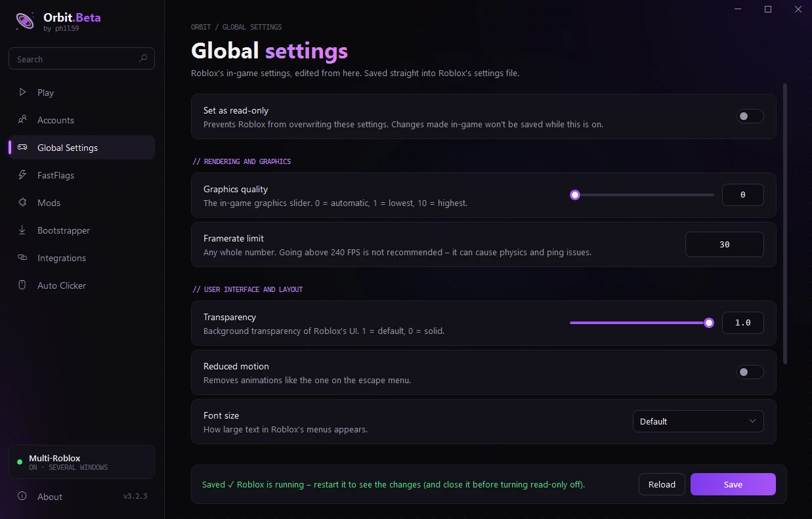Switch to the Mods section
Screen dimensions: 812x519
tap(81, 203)
